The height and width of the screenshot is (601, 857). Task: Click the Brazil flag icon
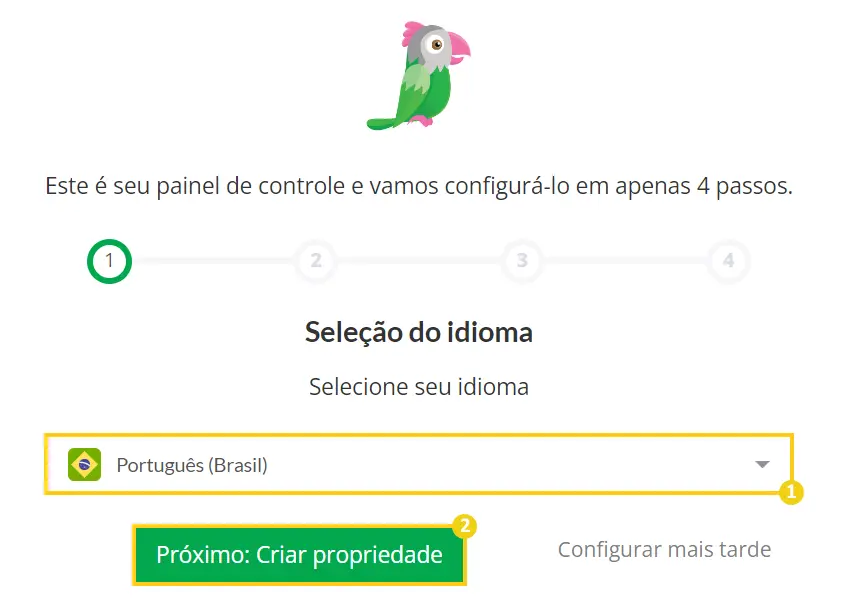[84, 464]
